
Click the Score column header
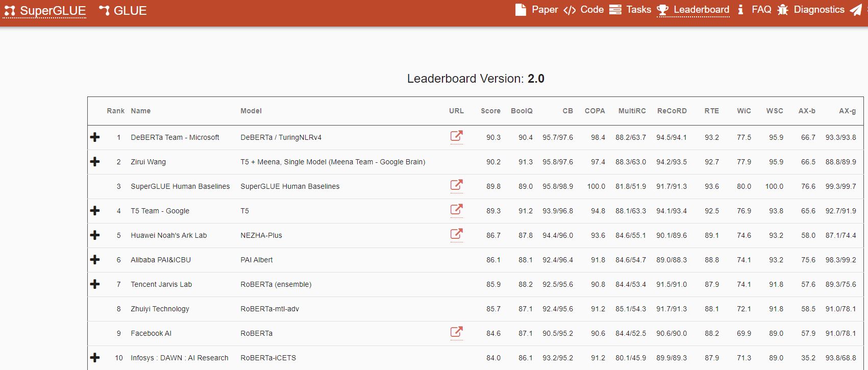[x=490, y=111]
